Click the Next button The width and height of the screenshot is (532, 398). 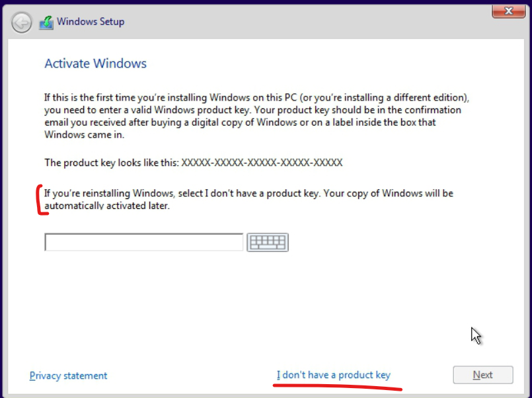(483, 375)
